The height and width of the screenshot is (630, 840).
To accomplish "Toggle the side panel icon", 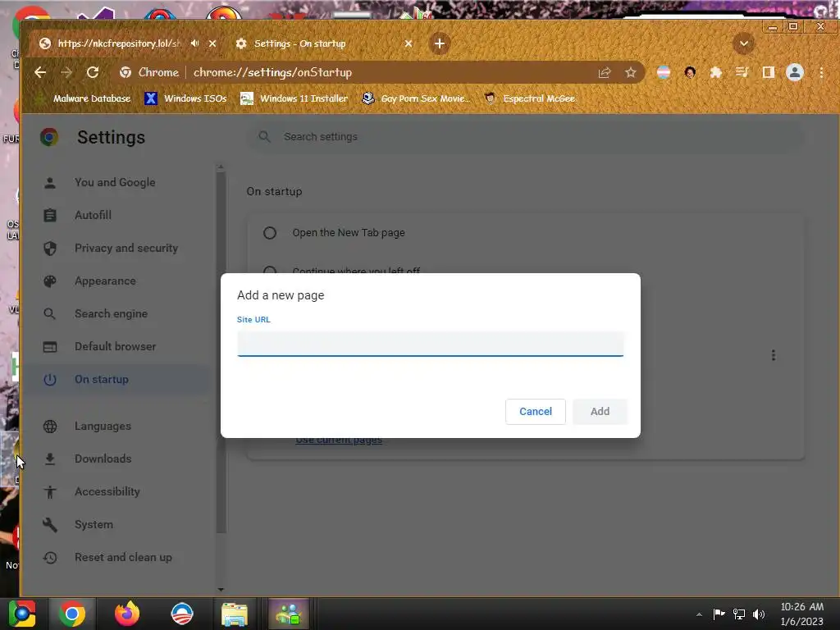I will pos(768,72).
